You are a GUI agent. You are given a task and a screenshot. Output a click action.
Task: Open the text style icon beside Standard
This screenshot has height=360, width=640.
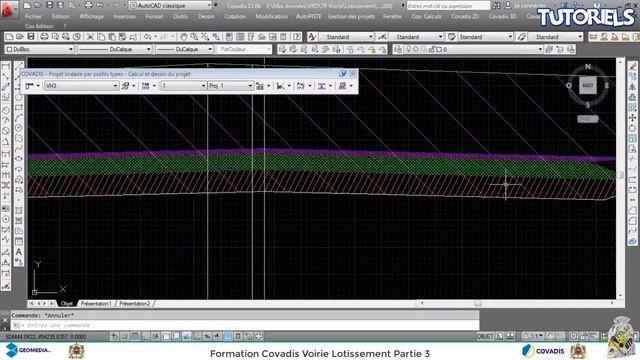click(x=312, y=37)
